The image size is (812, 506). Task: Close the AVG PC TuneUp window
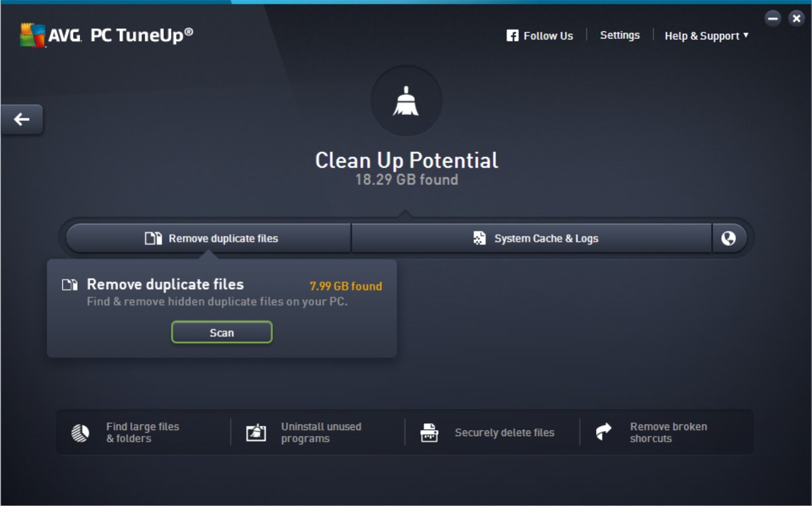(x=796, y=19)
